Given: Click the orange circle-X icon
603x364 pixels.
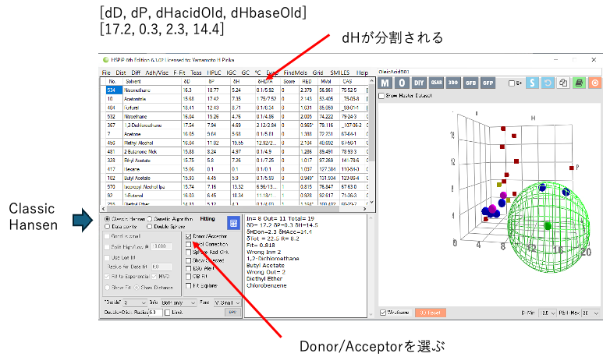Looking at the screenshot, I should point(595,83).
